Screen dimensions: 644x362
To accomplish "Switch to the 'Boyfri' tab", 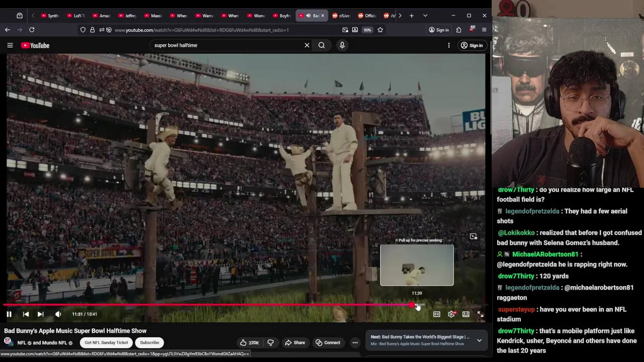I will pyautogui.click(x=281, y=16).
